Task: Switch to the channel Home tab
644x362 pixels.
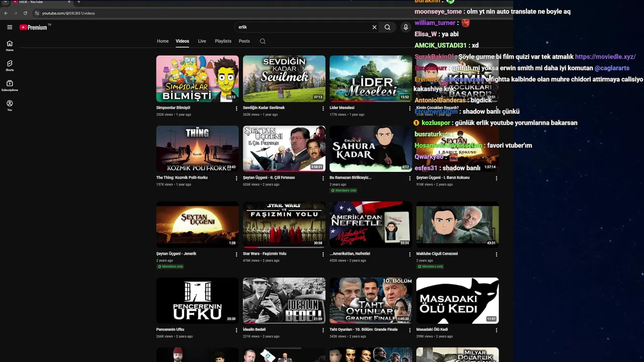Action: [x=163, y=41]
